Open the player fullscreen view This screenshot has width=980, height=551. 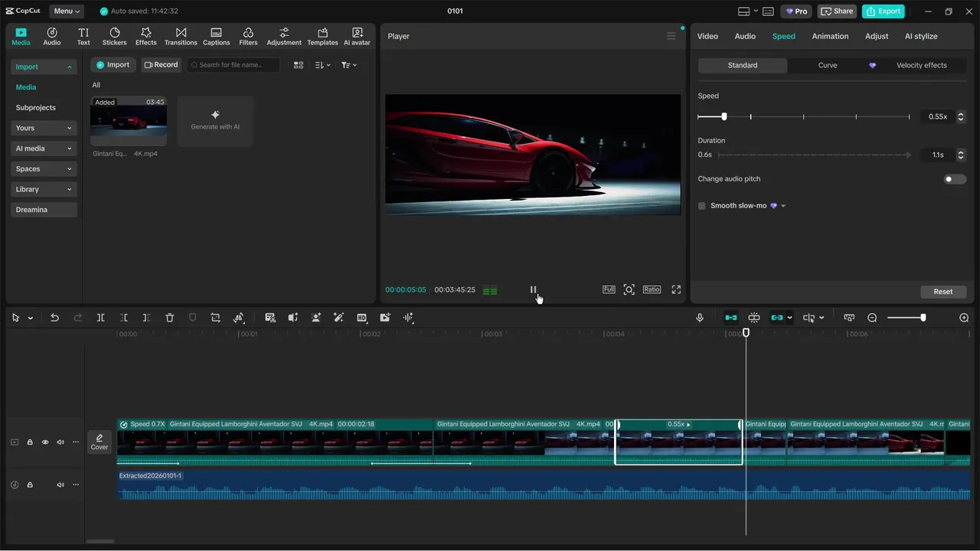(x=676, y=289)
